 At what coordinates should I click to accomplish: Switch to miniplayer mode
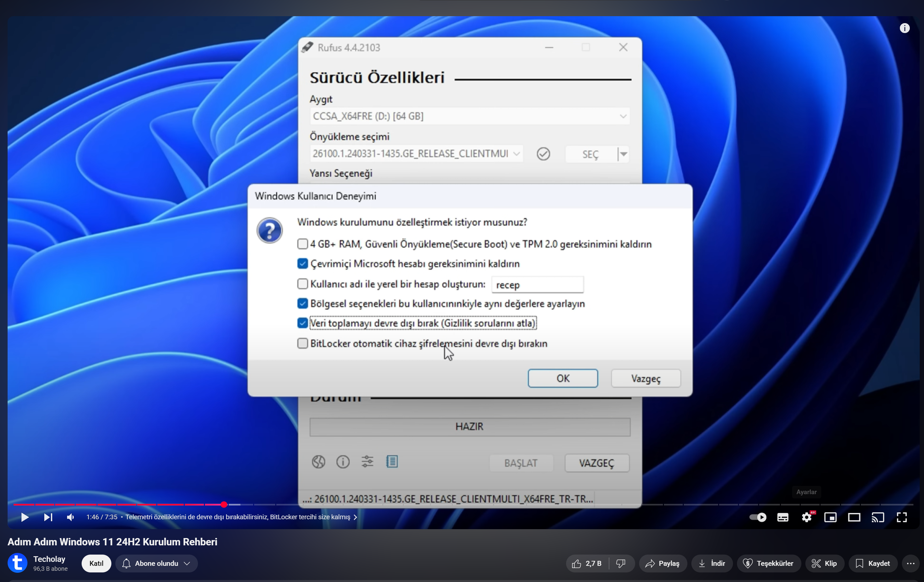(830, 517)
